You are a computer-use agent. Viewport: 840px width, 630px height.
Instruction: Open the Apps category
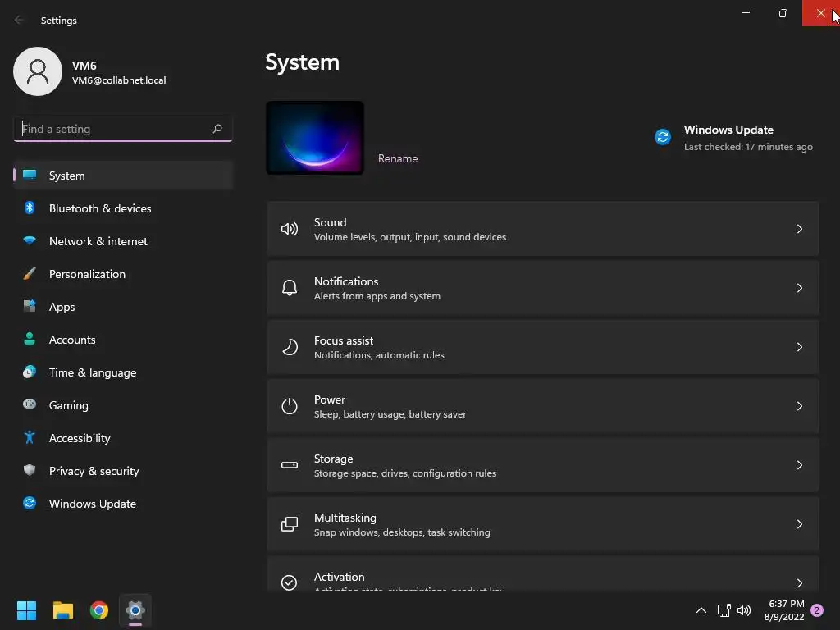(123, 307)
